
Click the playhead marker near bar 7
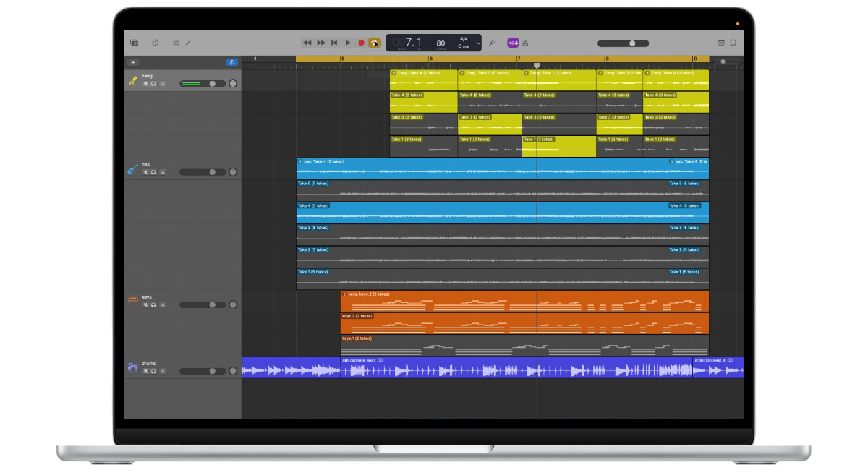(537, 66)
